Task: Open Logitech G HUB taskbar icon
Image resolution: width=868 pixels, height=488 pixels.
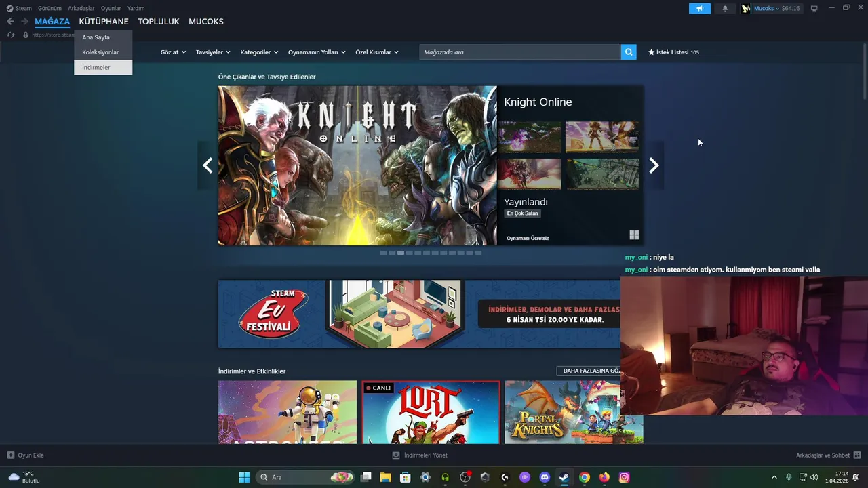Action: [505, 477]
